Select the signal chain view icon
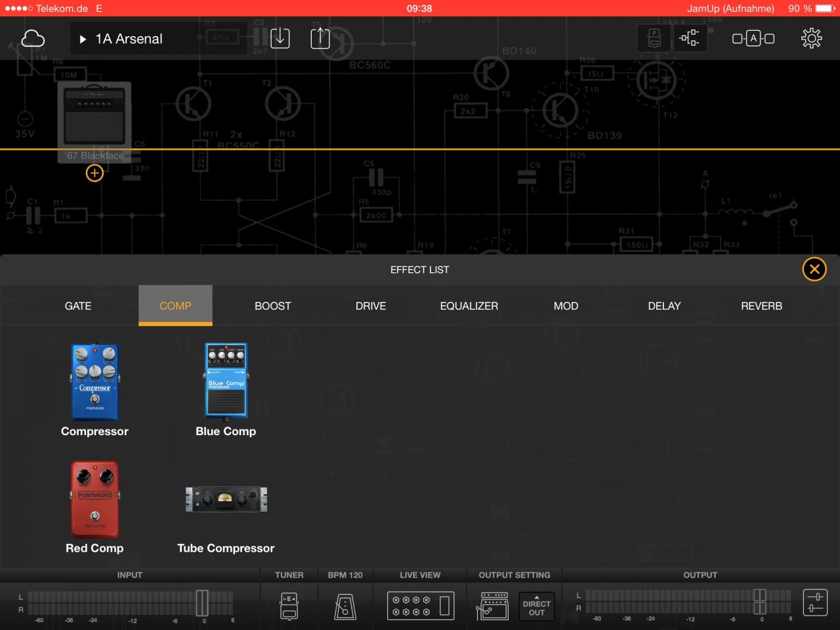Viewport: 840px width, 630px height. [689, 38]
